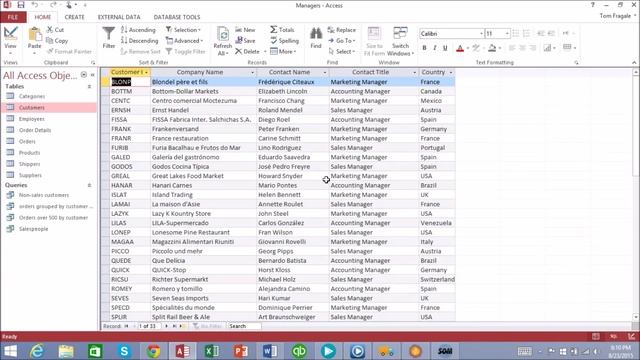Open the Select dropdown in Find group
The height and width of the screenshot is (360, 640).
pyautogui.click(x=342, y=51)
